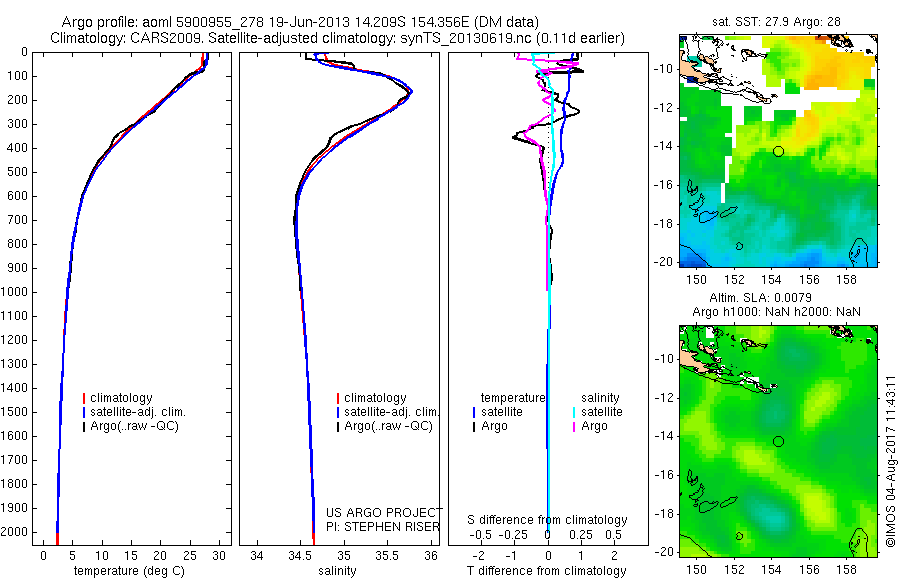Click the salinity maximum peak near 35.75
Screen dimensions: 900x580
pos(411,92)
